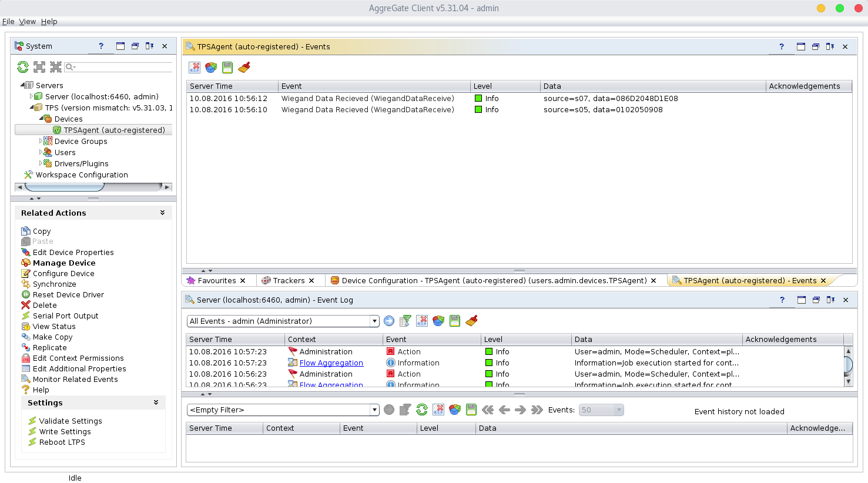Select event row with source=s07 data

coord(519,99)
